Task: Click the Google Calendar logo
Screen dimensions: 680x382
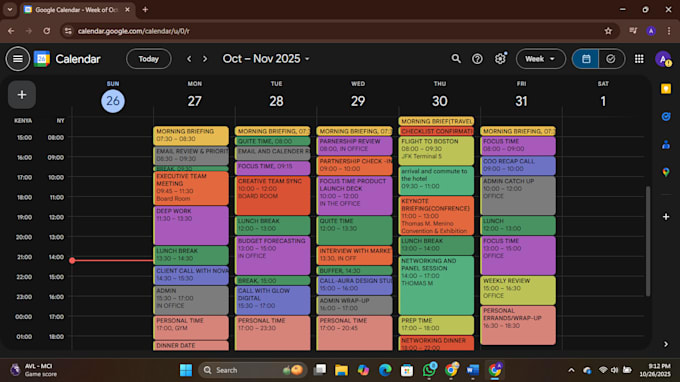Action: 42,59
